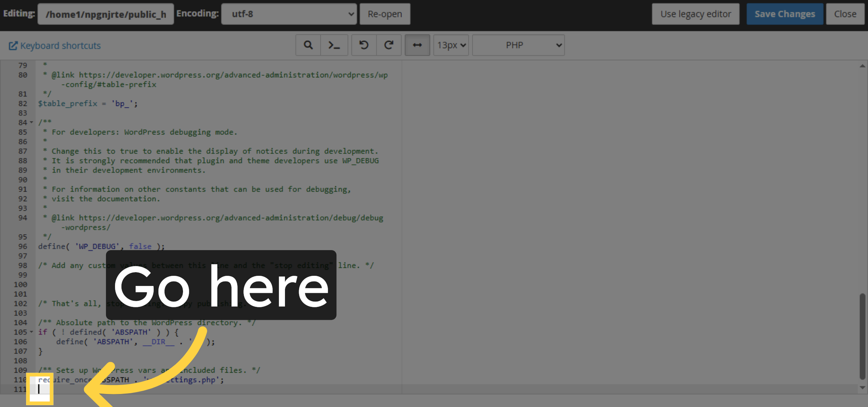This screenshot has height=407, width=868.
Task: Save Changes to wp-config
Action: click(x=785, y=14)
